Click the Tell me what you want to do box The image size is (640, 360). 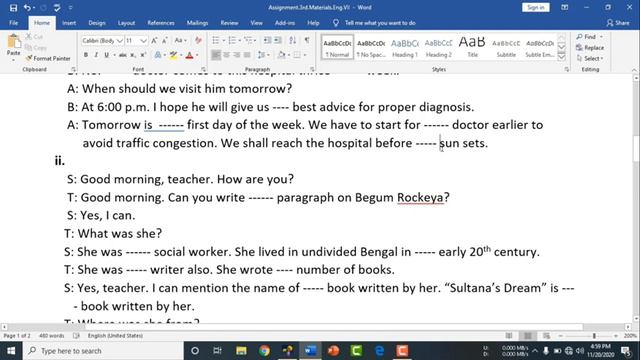click(x=380, y=23)
